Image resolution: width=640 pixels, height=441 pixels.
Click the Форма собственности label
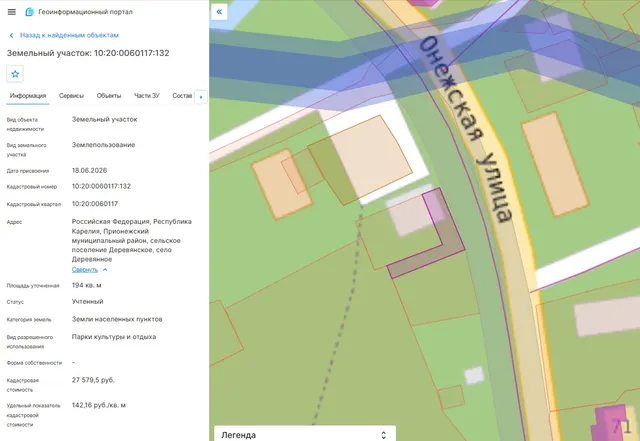(x=34, y=363)
